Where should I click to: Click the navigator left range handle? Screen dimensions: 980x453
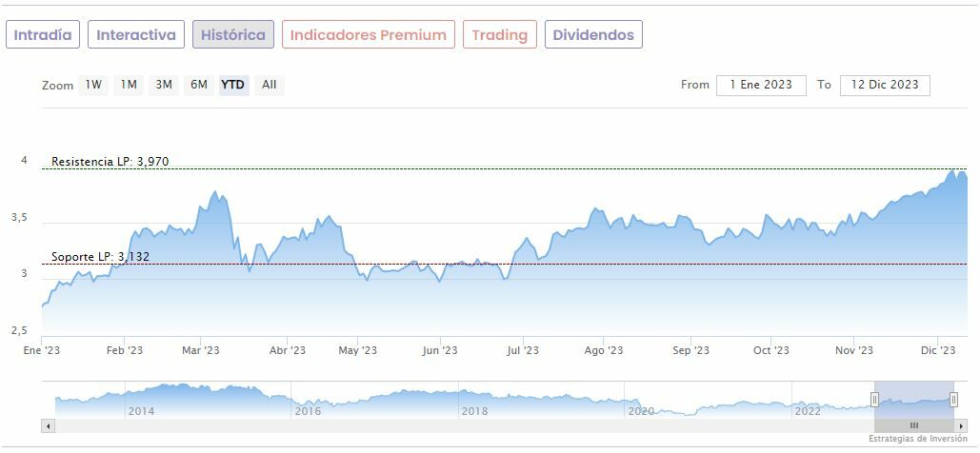[874, 400]
